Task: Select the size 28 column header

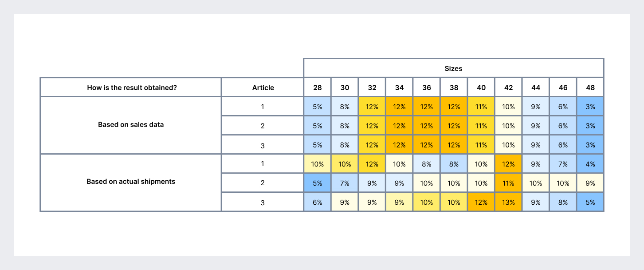Action: (318, 87)
